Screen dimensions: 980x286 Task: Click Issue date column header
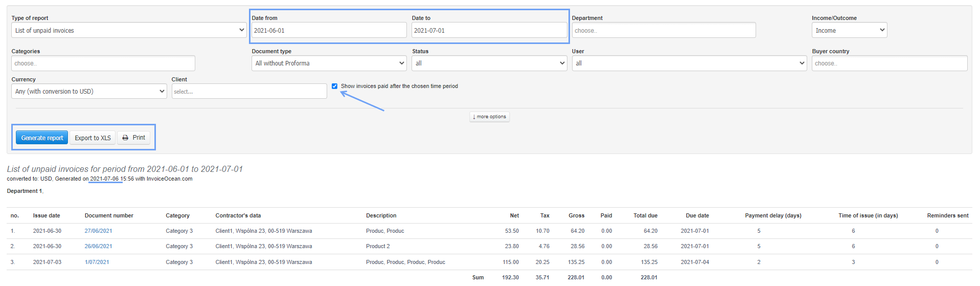click(x=47, y=215)
